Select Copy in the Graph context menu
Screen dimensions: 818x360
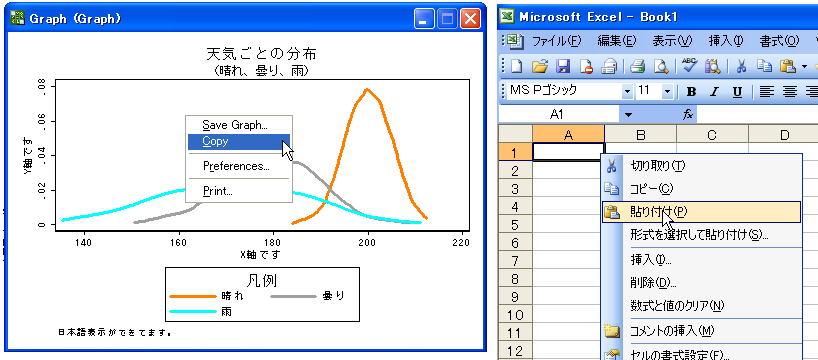pyautogui.click(x=239, y=141)
